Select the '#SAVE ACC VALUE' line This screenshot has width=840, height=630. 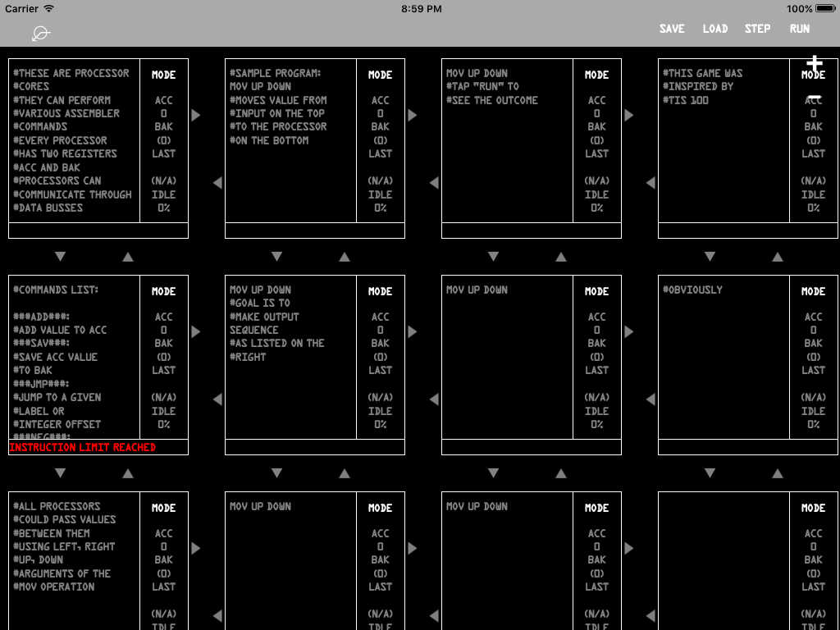click(56, 357)
